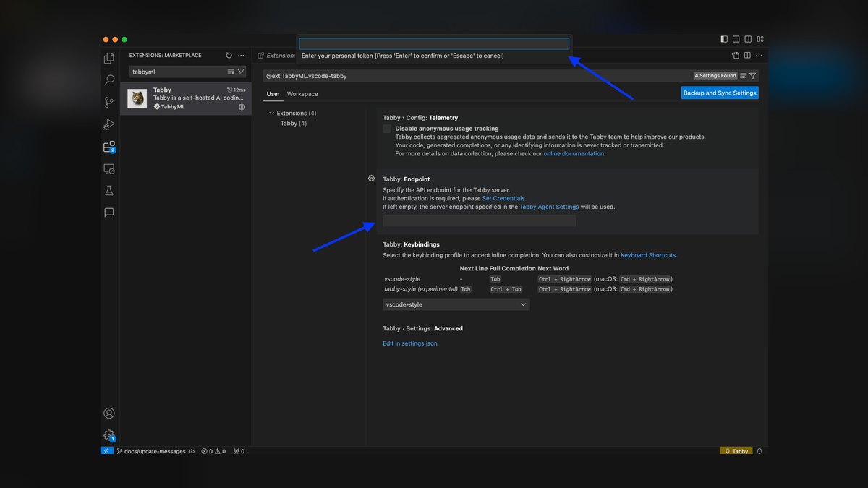Switch to the Workspace settings tab
The width and height of the screenshot is (868, 488).
click(x=302, y=94)
